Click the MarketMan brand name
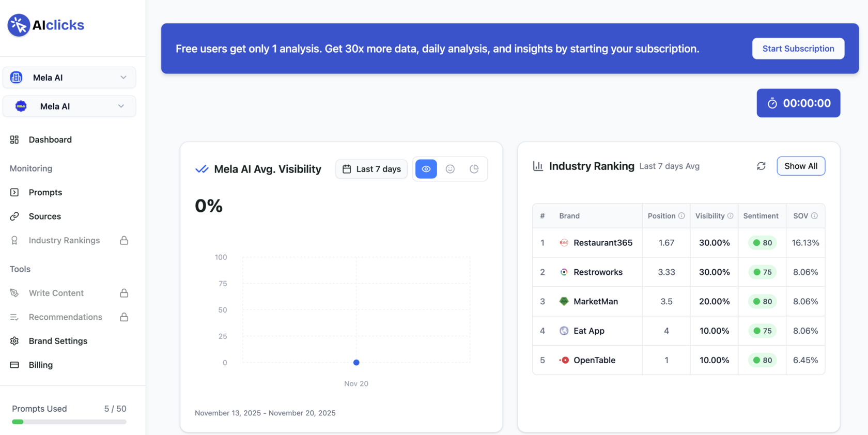868x435 pixels. 596,301
